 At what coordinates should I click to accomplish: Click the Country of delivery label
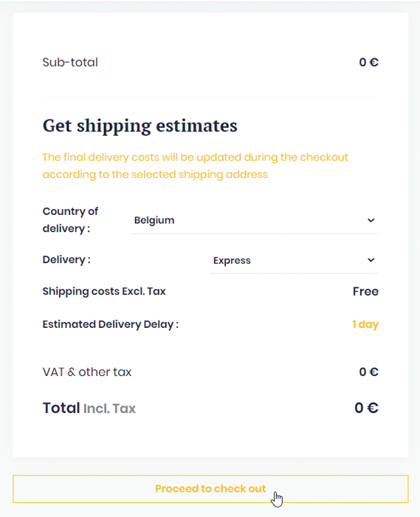[x=70, y=220]
